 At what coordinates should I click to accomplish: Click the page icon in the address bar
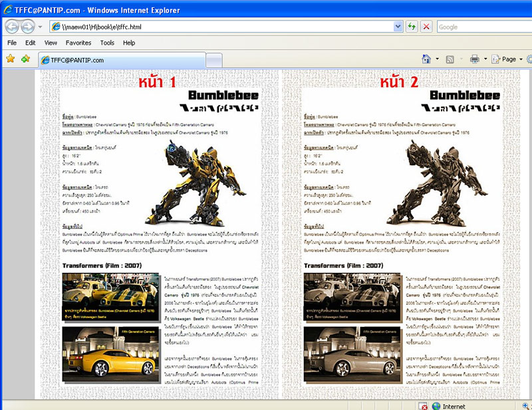click(56, 27)
